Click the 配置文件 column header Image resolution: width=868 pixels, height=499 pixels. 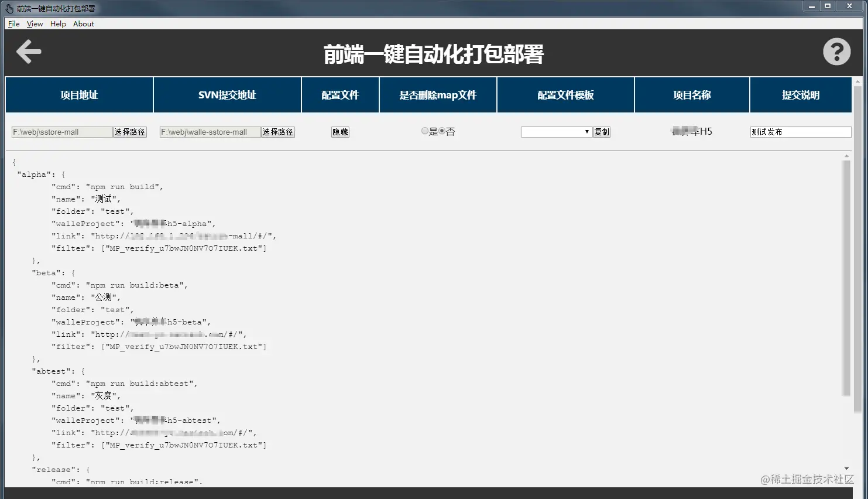click(340, 95)
